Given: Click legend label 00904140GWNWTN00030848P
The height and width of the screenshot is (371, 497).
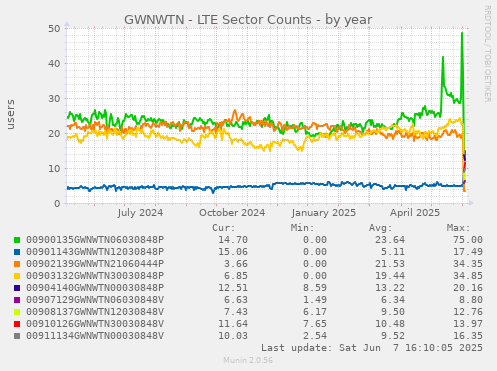Looking at the screenshot, I should [x=95, y=288].
